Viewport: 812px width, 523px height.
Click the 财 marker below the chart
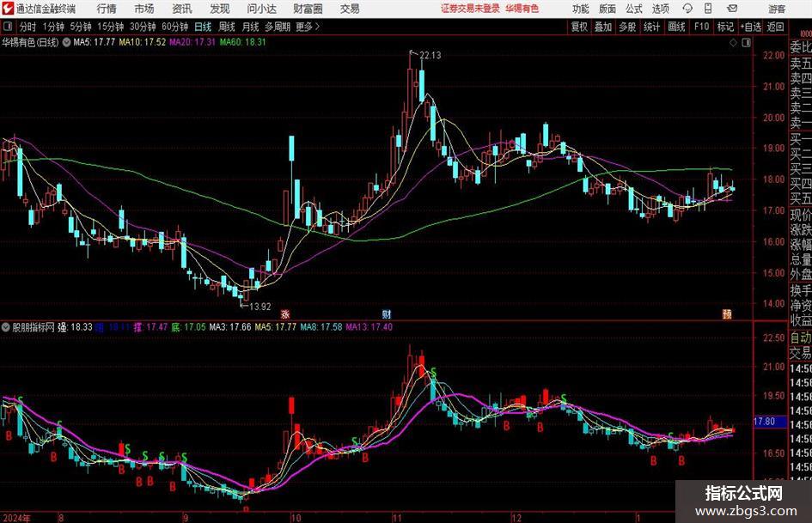(387, 313)
